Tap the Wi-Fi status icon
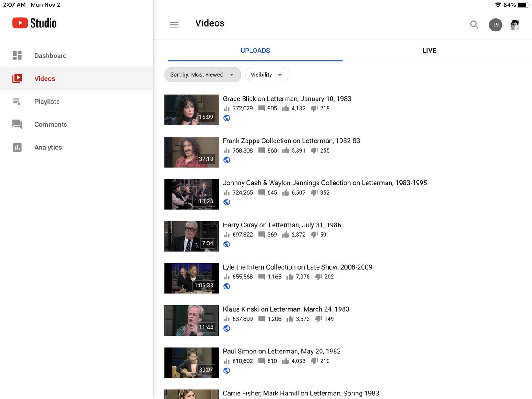This screenshot has height=399, width=532. [x=498, y=4]
